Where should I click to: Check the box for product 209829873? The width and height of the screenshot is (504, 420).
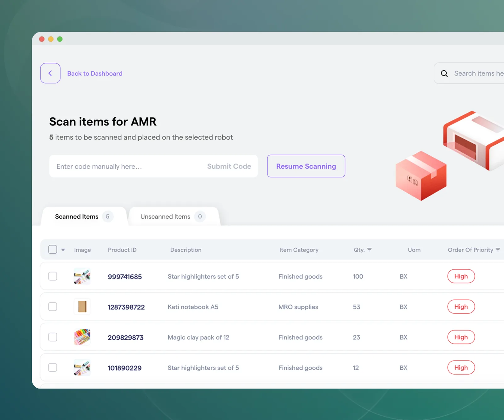point(53,337)
